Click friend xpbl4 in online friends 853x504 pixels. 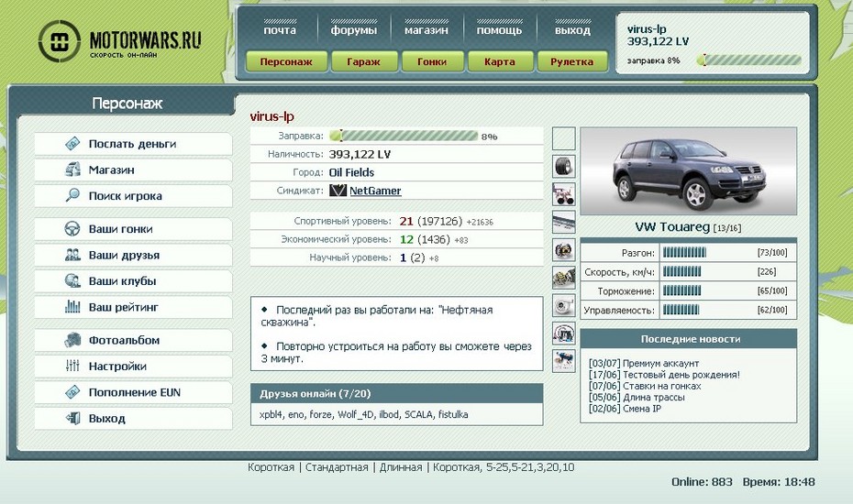[x=271, y=414]
